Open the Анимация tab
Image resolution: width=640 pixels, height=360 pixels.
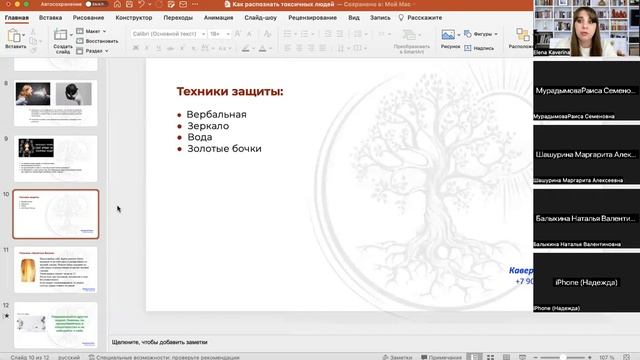click(218, 18)
